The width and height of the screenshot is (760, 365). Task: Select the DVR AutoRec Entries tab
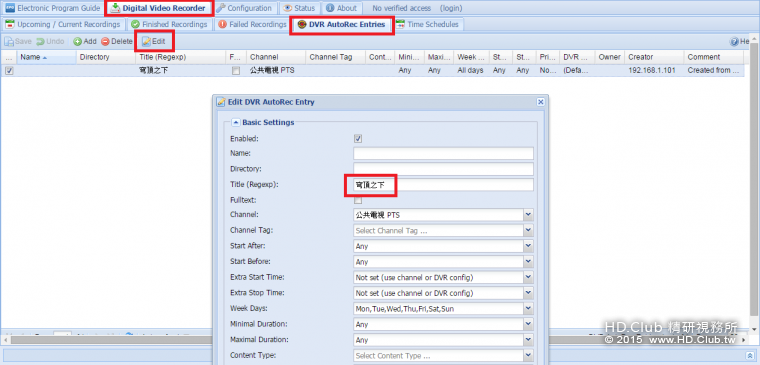[x=342, y=24]
